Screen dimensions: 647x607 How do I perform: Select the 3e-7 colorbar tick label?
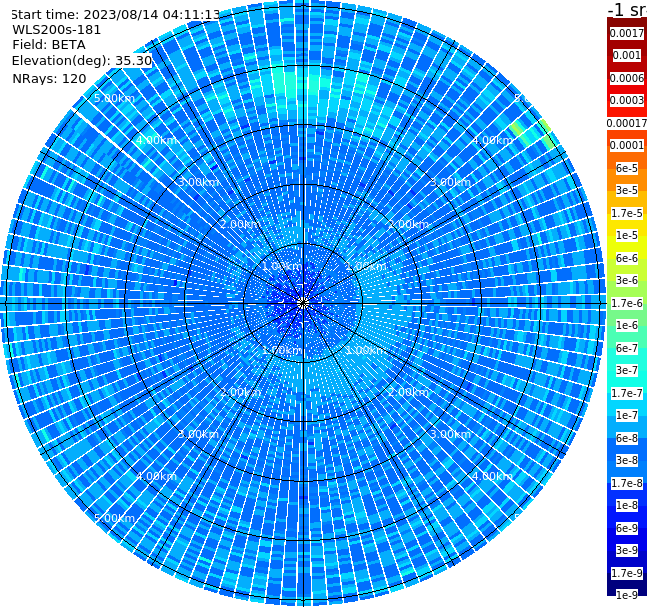(x=626, y=370)
